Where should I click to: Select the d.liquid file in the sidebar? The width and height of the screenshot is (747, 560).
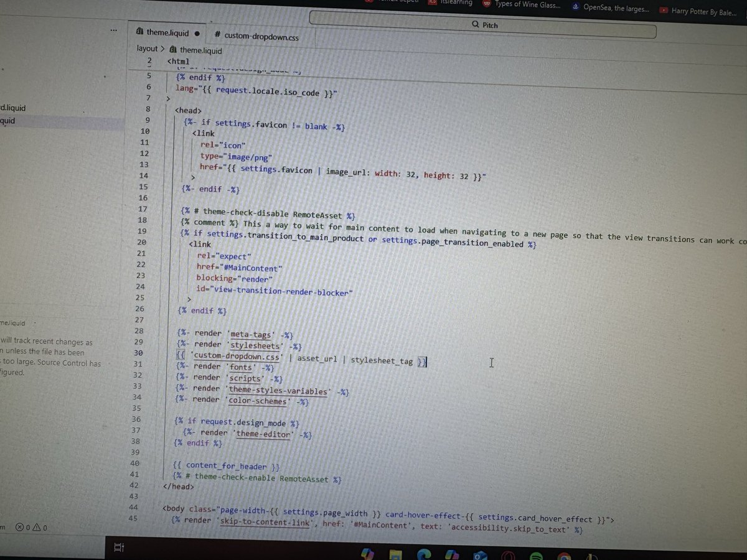(x=13, y=108)
